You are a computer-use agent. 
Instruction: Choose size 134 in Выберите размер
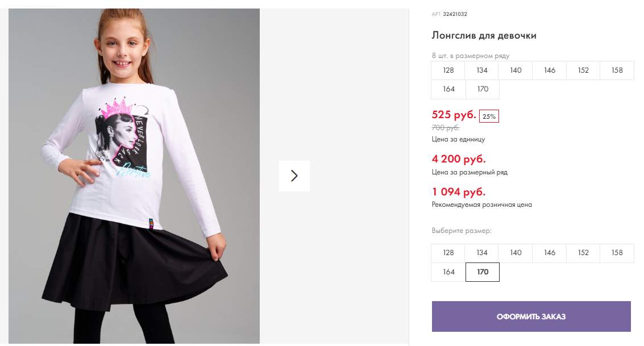click(x=482, y=253)
